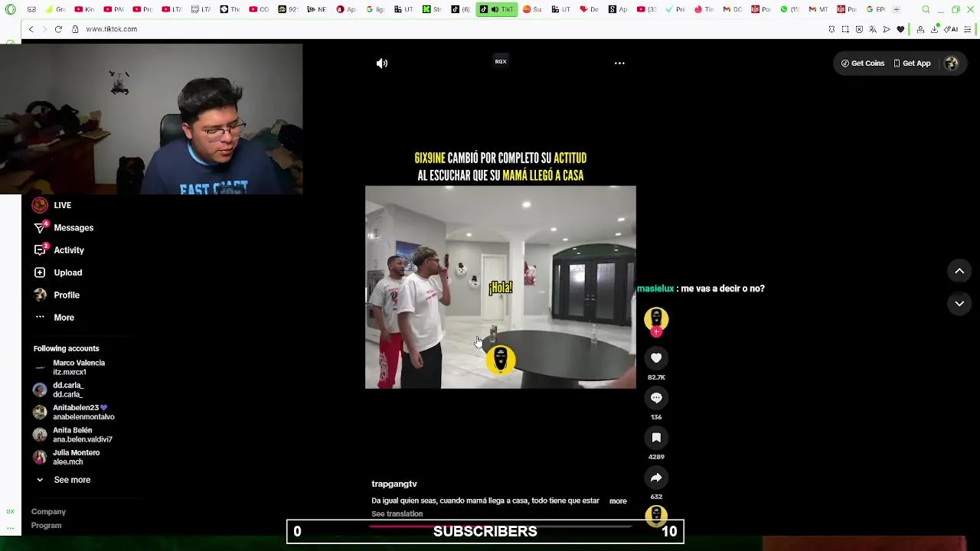Switch to WhatsApp browser tab
The width and height of the screenshot is (980, 551).
click(x=789, y=10)
